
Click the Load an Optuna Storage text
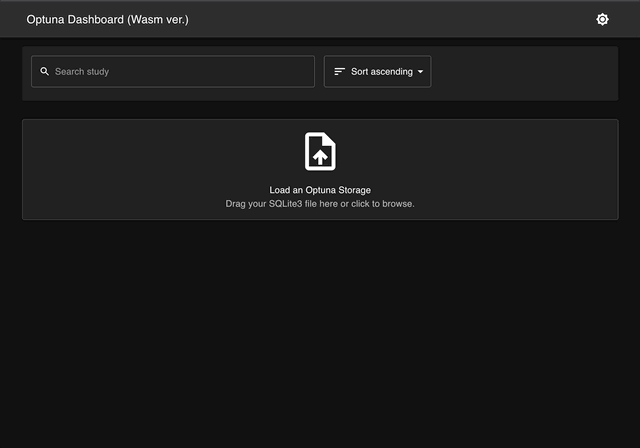point(320,190)
